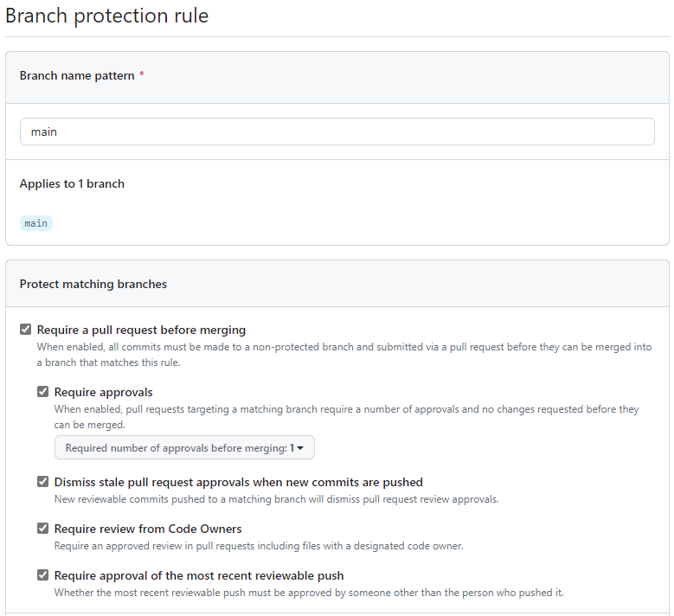This screenshot has height=616, width=674.
Task: Uncheck Require review from Code Owners checkbox
Action: [43, 529]
